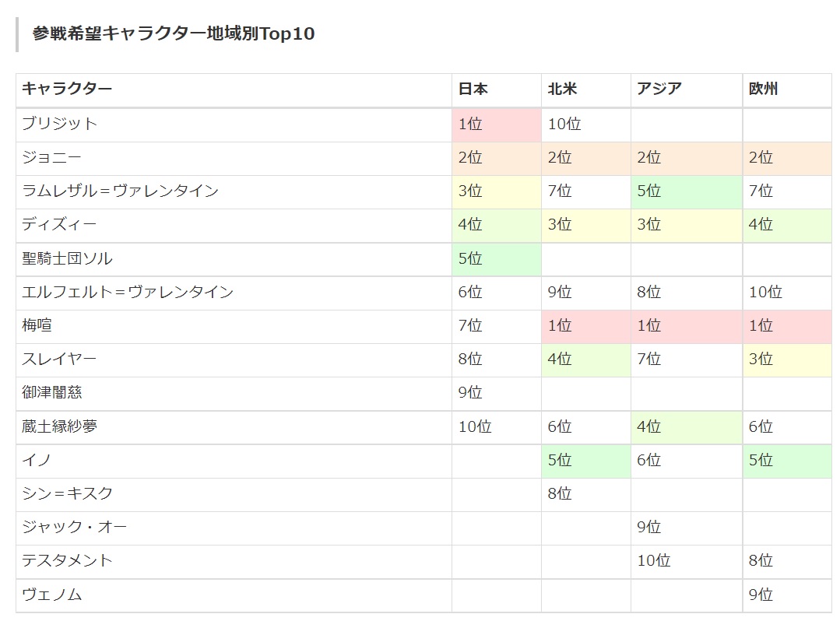
Task: Click シン＝キスク's 8位 cell under 北米
Action: coord(585,494)
